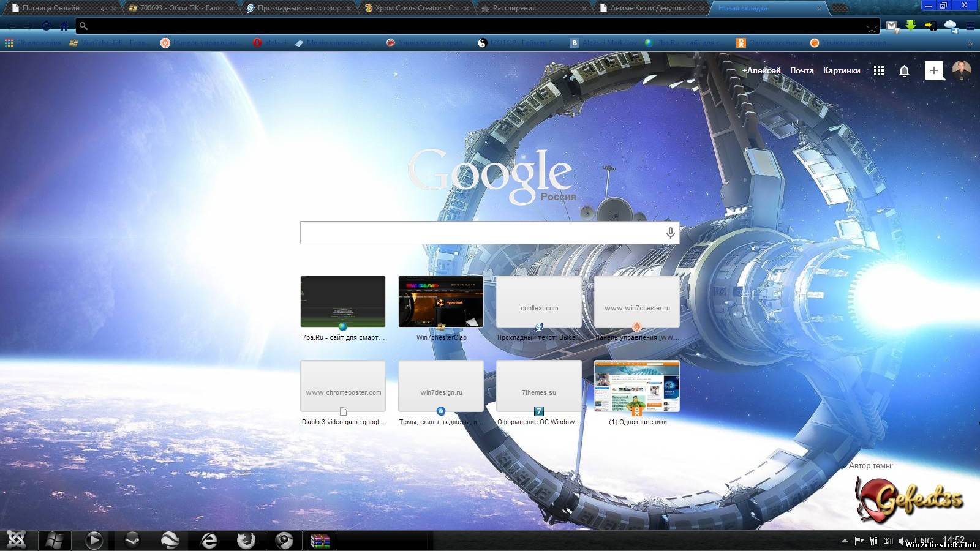Click the Google+ share plus button
Image resolution: width=980 pixels, height=551 pixels.
pos(934,70)
